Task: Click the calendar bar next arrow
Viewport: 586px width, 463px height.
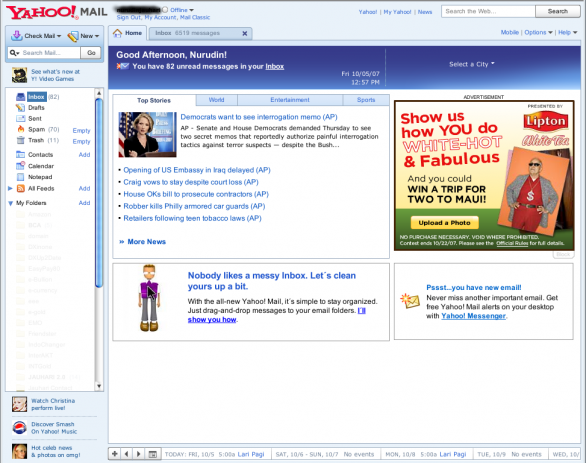Action: 139,454
